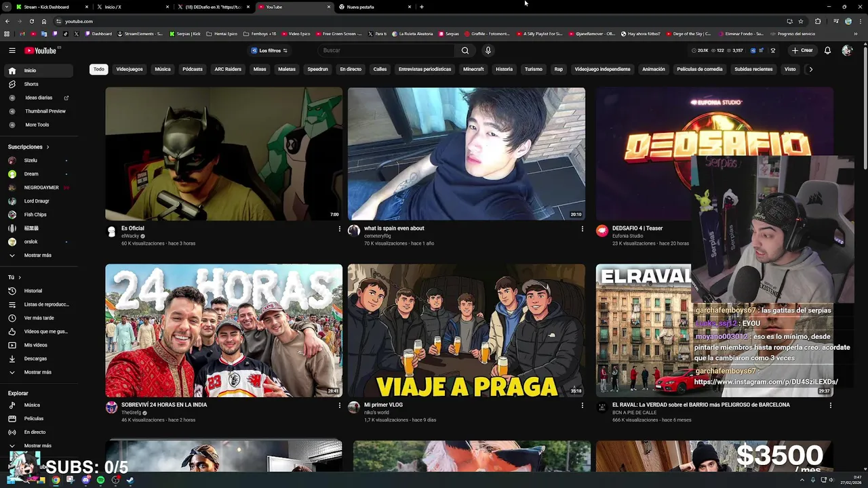This screenshot has height=488, width=868.
Task: Select the Speedrun filter chip
Action: 317,69
